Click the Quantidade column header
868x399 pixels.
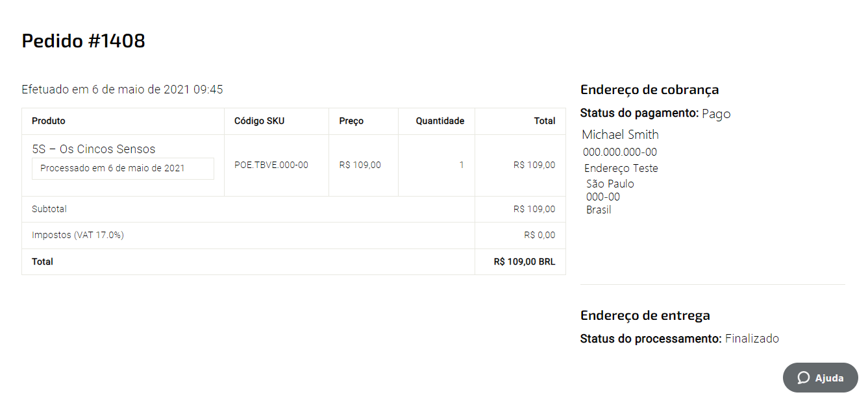click(x=440, y=121)
